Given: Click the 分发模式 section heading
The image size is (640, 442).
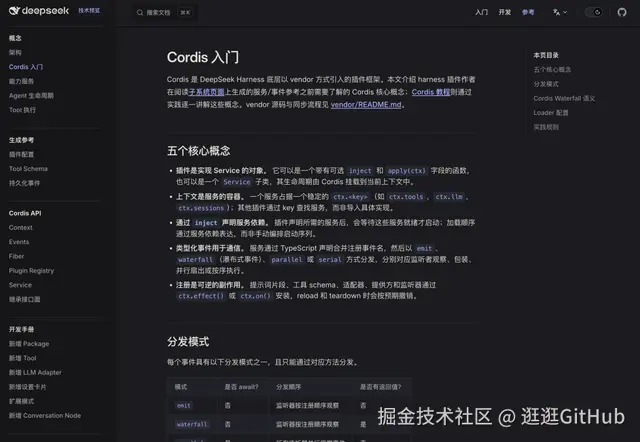Looking at the screenshot, I should click(188, 342).
